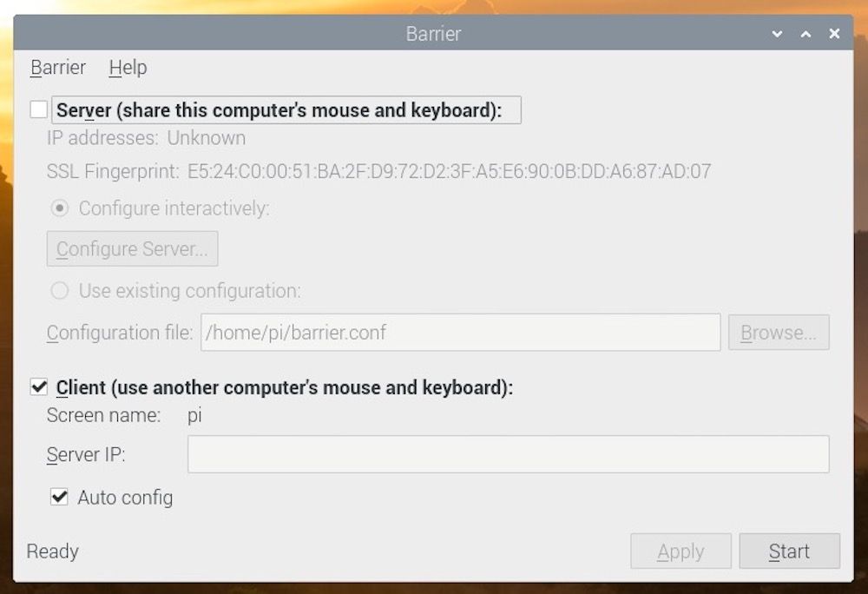Open the Barrier menu

(x=57, y=67)
